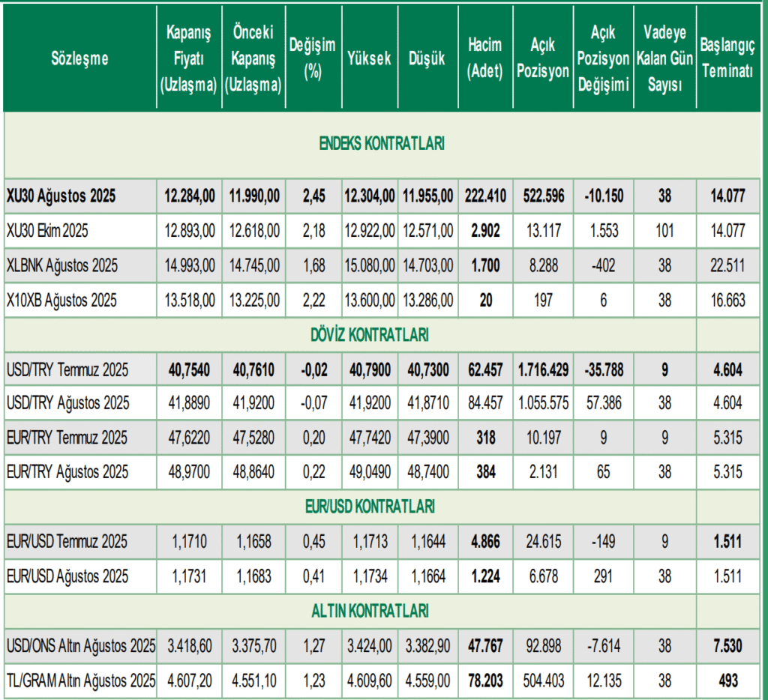768x700 pixels.
Task: Select the high value "15.080,00"
Action: [369, 266]
